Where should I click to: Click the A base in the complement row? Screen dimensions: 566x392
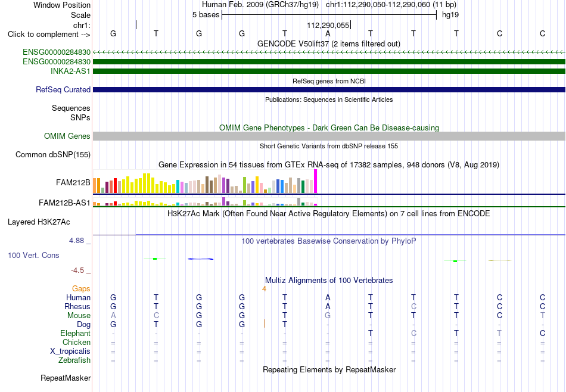click(x=328, y=33)
